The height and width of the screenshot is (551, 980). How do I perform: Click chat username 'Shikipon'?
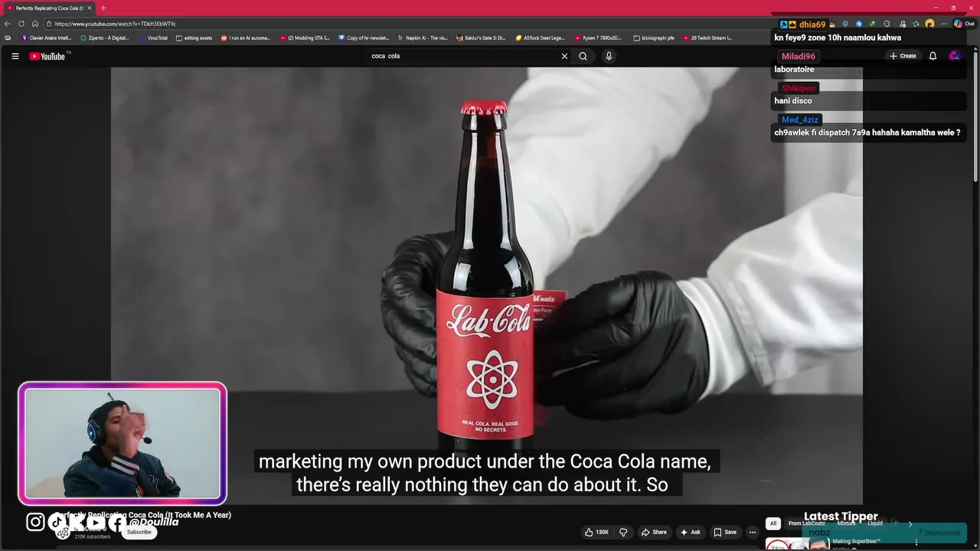(x=799, y=88)
